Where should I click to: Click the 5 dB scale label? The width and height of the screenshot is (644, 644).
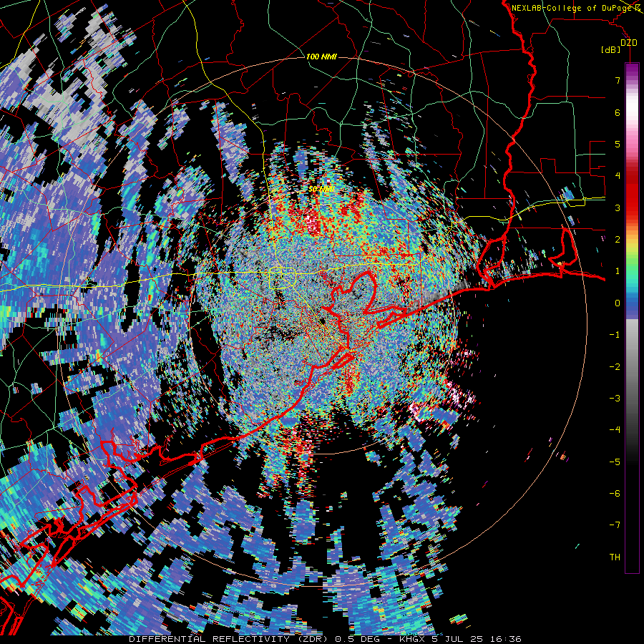tap(618, 145)
